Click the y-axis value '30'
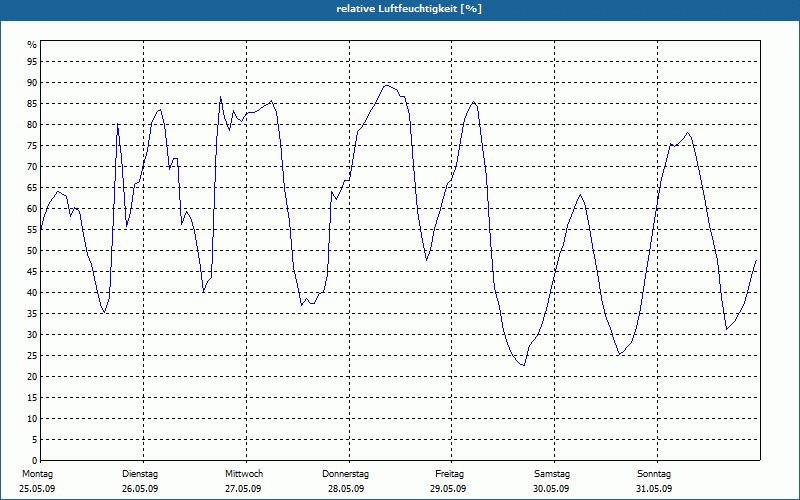800x500 pixels. pos(32,335)
